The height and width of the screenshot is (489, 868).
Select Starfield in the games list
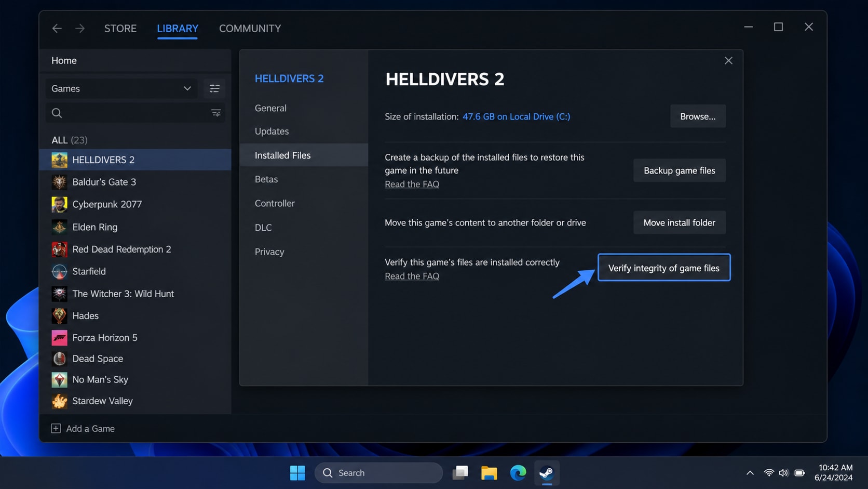[135, 271]
